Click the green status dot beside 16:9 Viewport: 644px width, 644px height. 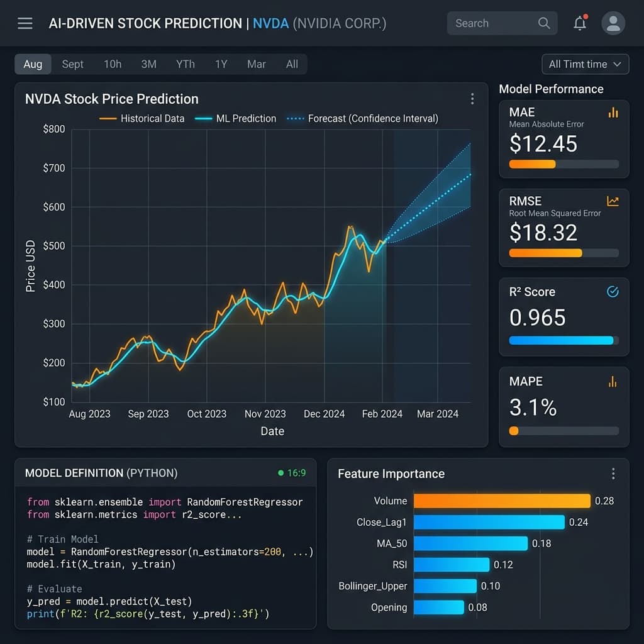pyautogui.click(x=281, y=473)
